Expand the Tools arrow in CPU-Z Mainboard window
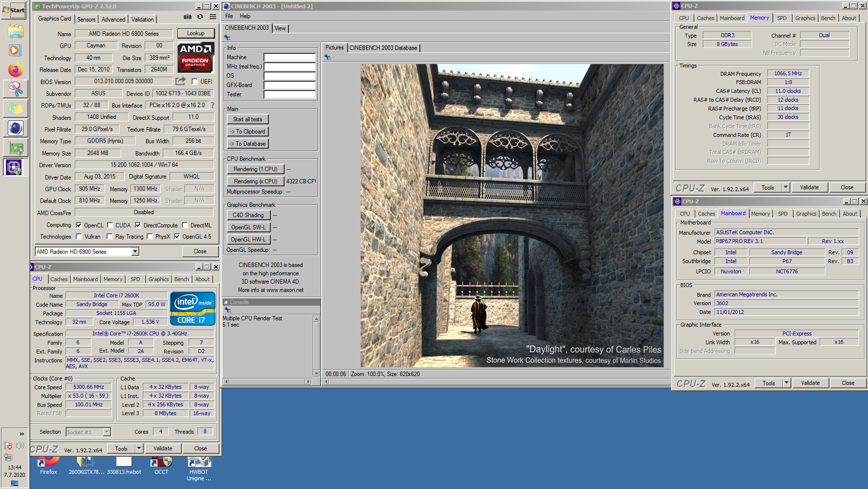The width and height of the screenshot is (868, 489). point(786,383)
